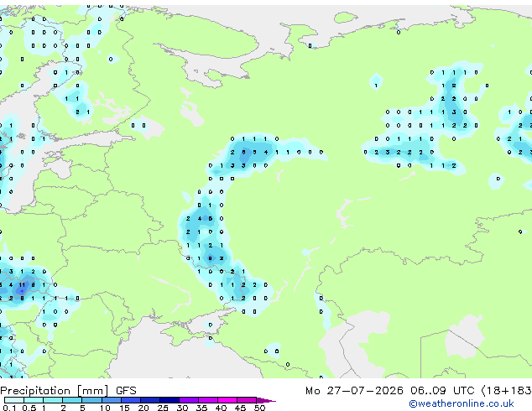Choose the 40–45 mm magenta legend swatch

(x=227, y=400)
